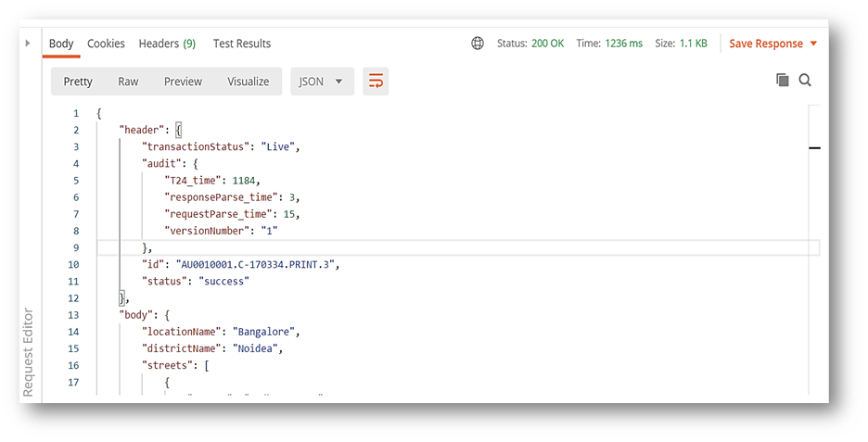Open the Save Response dropdown arrow
Viewport: 868px width, 442px height.
pyautogui.click(x=813, y=44)
